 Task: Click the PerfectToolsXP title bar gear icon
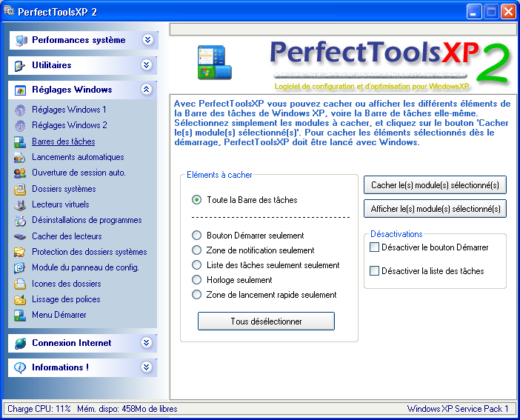coord(9,11)
